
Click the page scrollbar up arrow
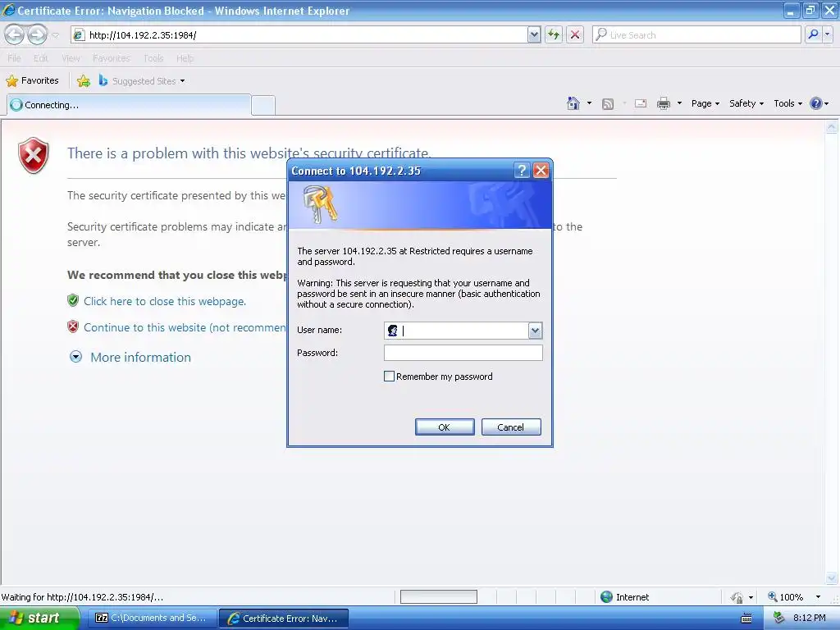tap(832, 127)
